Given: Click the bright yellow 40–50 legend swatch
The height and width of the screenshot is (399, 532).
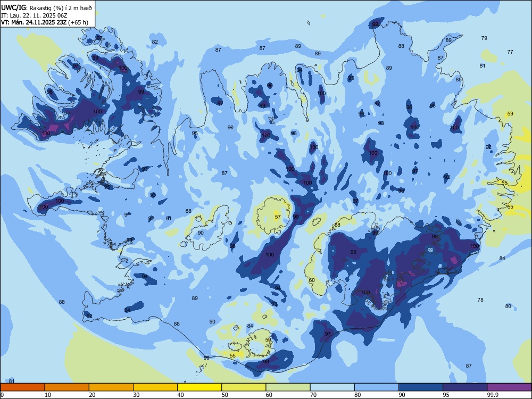Looking at the screenshot, I should (199, 387).
